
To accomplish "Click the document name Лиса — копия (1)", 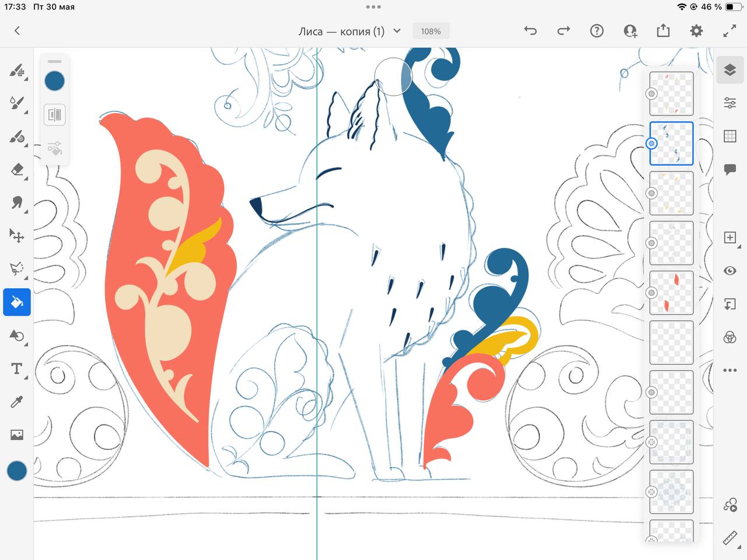I will (x=341, y=32).
